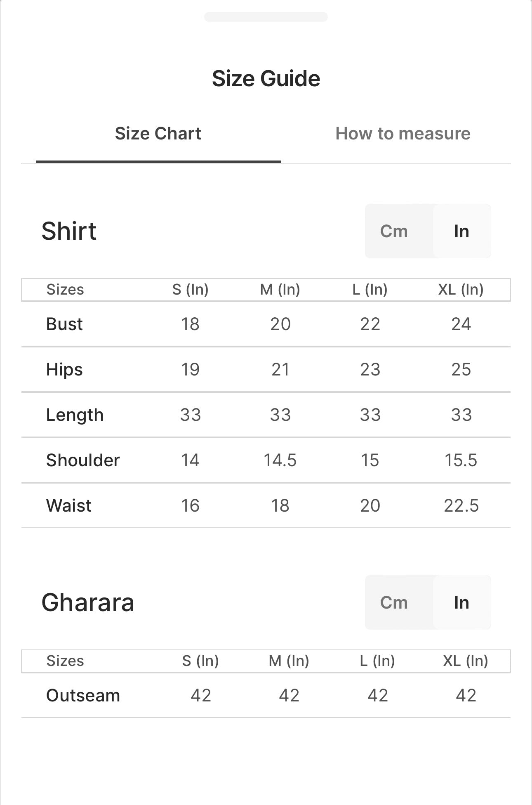
Task: Click the Waist value 22.5 for XL
Action: (x=461, y=505)
